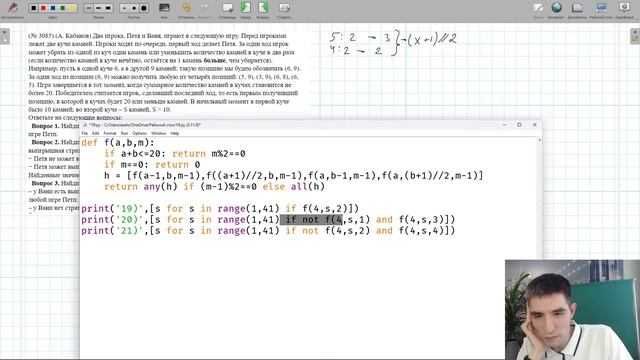This screenshot has width=640, height=360.
Task: Minimize the IDLE editor window
Action: coord(504,125)
